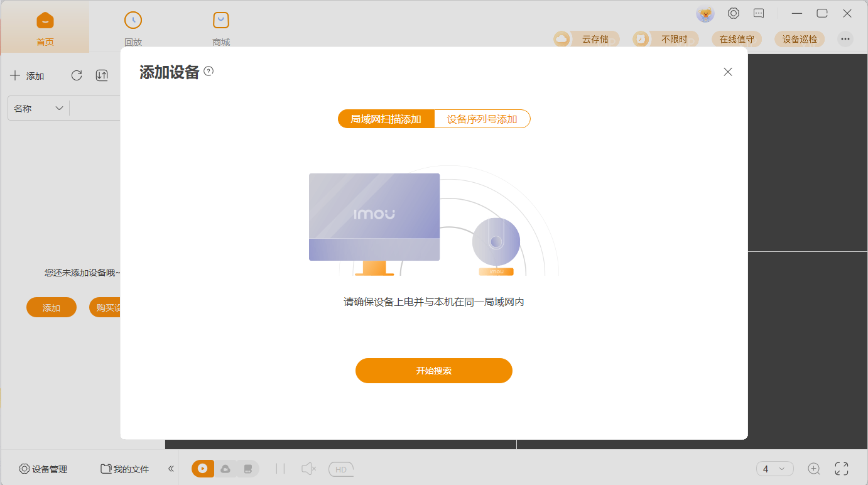868x485 pixels.
Task: Open the 我的文件 files section
Action: tap(124, 469)
